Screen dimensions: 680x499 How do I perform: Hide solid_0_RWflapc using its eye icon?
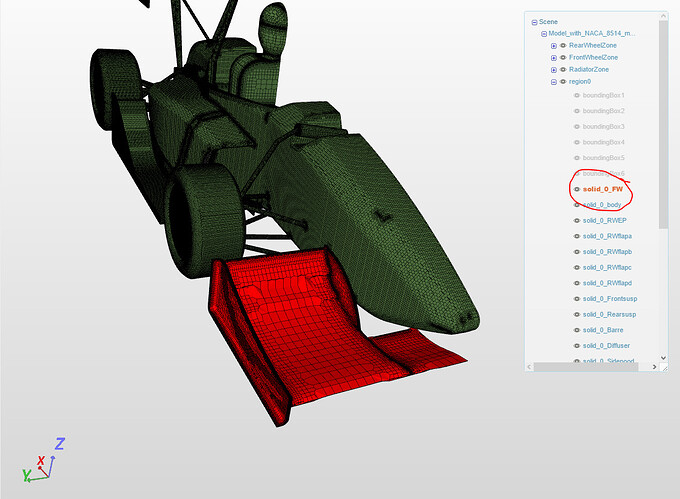tap(577, 267)
